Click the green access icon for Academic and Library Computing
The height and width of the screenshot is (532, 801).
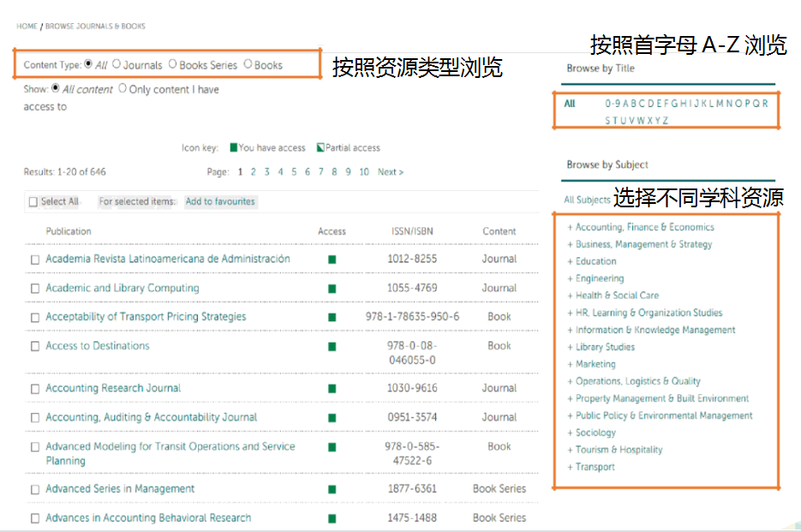tap(332, 289)
